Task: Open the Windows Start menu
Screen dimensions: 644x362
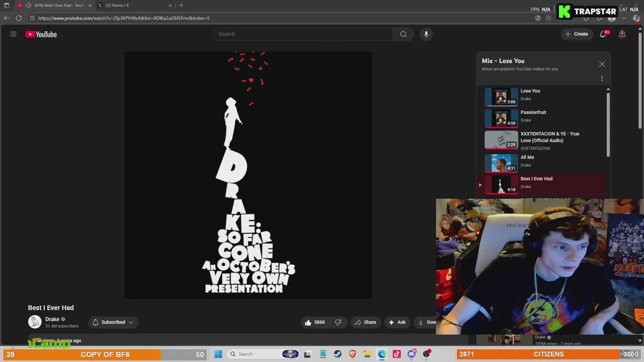Action: pyautogui.click(x=218, y=354)
